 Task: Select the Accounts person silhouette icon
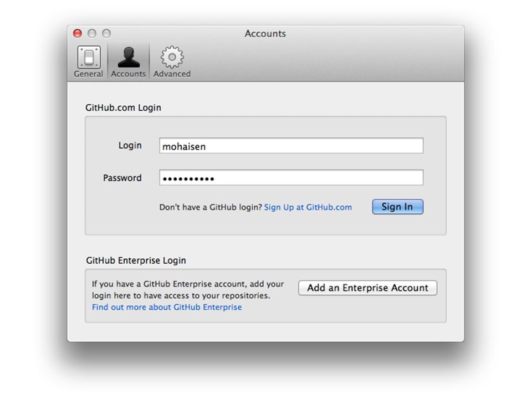[129, 57]
